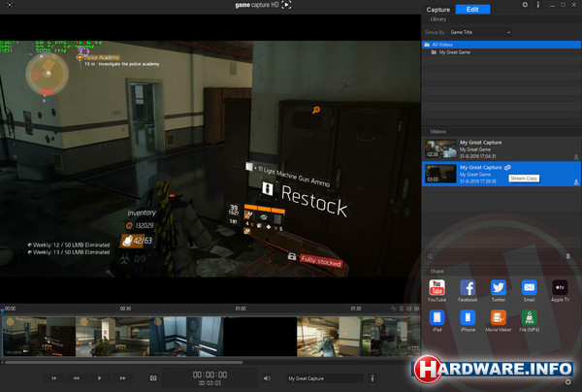Click the Share section header
The width and height of the screenshot is (582, 392).
coord(436,271)
